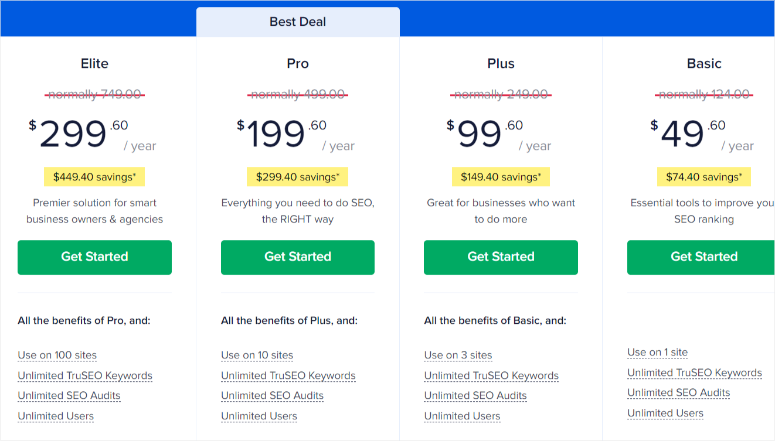Open Unlimited TruSEO Keywords in the Elite column
Screen dimensions: 775x441
pyautogui.click(x=85, y=376)
